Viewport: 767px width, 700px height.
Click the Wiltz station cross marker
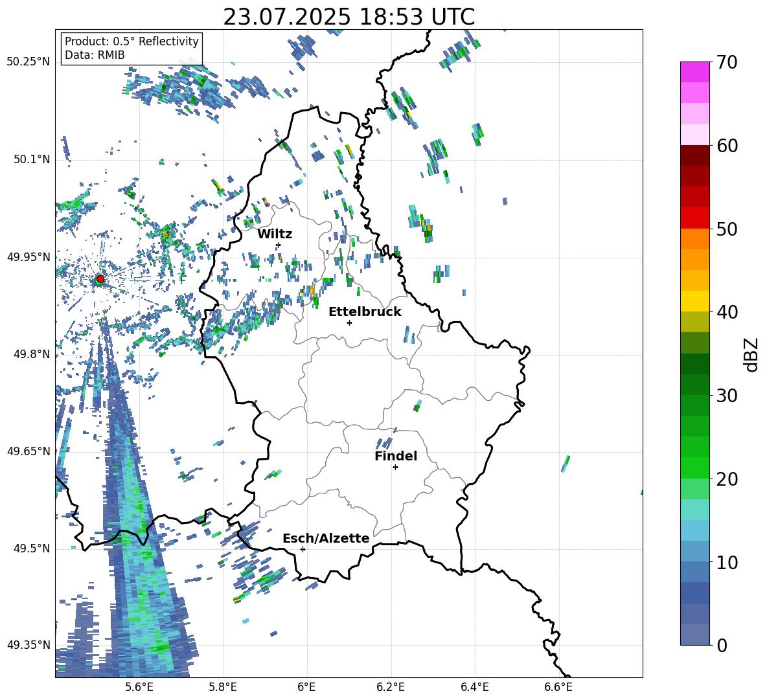point(279,245)
